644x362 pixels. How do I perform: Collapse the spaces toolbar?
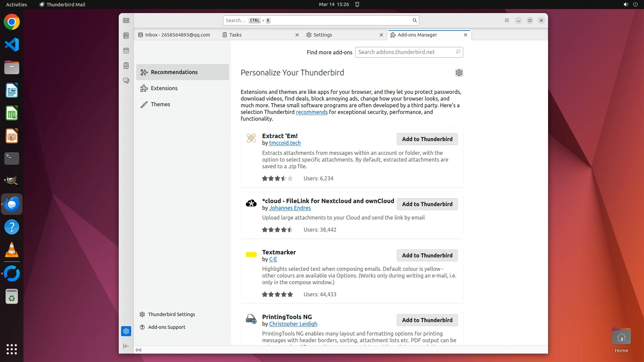coord(126,346)
